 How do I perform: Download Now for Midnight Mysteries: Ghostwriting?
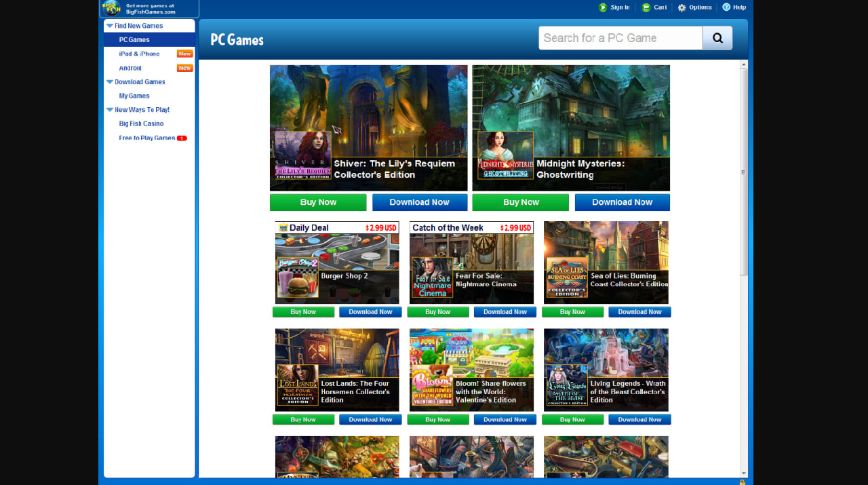(x=622, y=202)
